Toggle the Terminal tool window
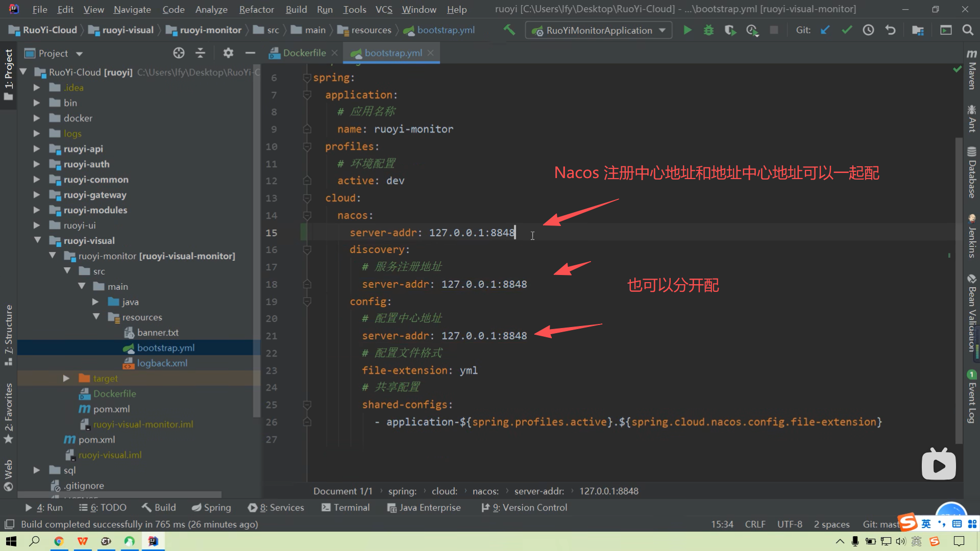Screen dimensions: 980x551 click(346, 508)
